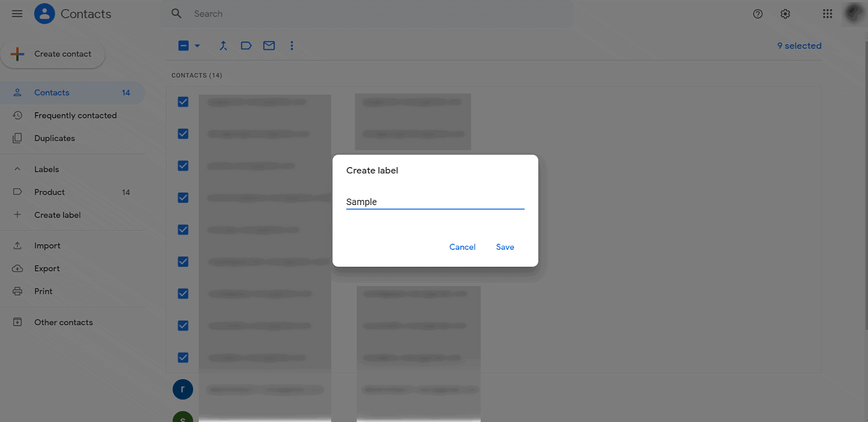Screen dimensions: 868x422
Task: Cancel the Create label dialog
Action: click(x=462, y=247)
